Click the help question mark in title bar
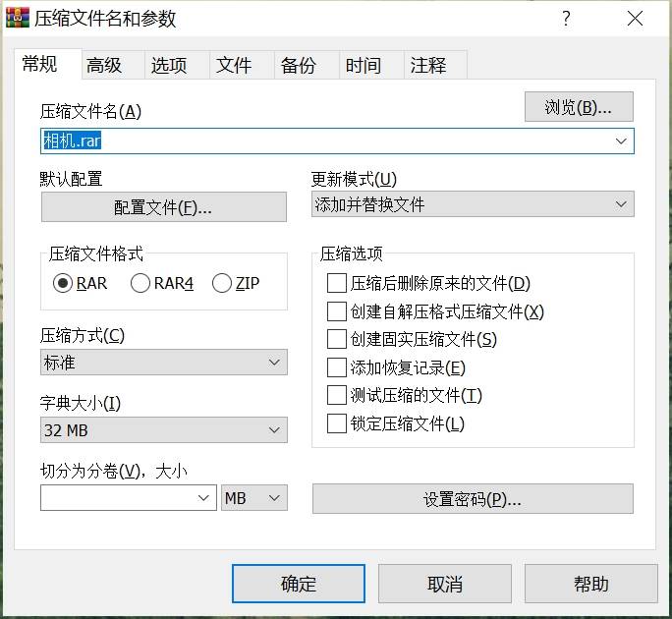Screen dimensions: 672x619 coord(566,19)
